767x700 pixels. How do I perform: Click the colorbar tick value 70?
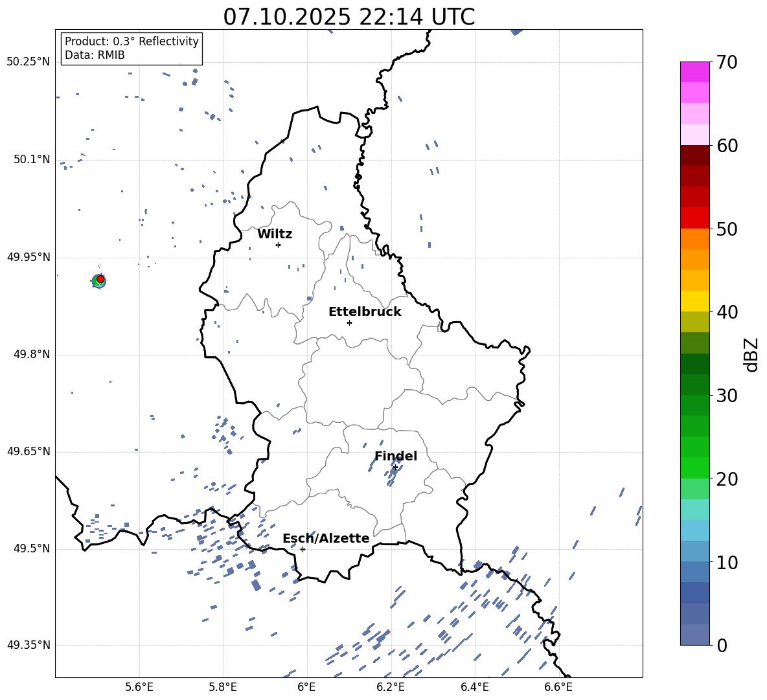click(x=727, y=62)
